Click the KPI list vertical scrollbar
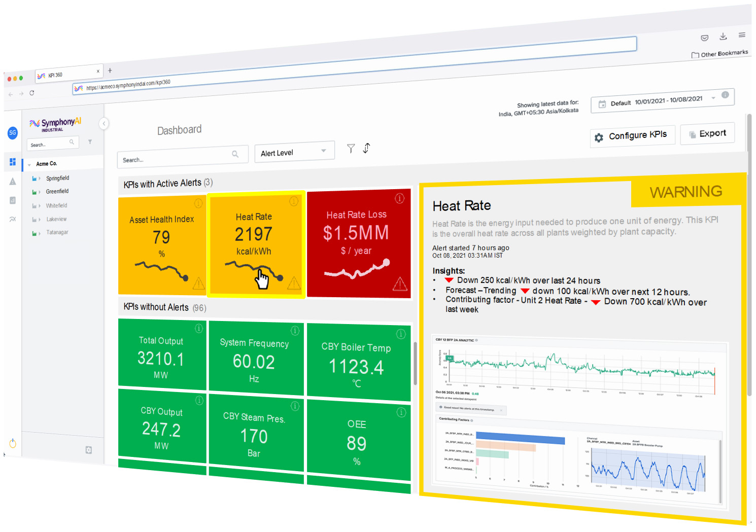The image size is (756, 532). click(415, 364)
